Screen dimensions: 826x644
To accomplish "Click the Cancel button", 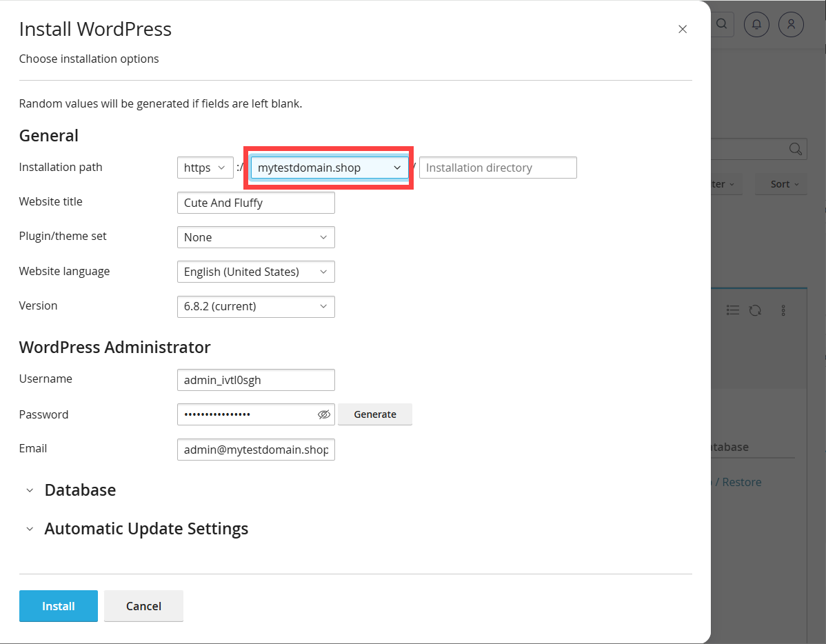I will point(144,606).
